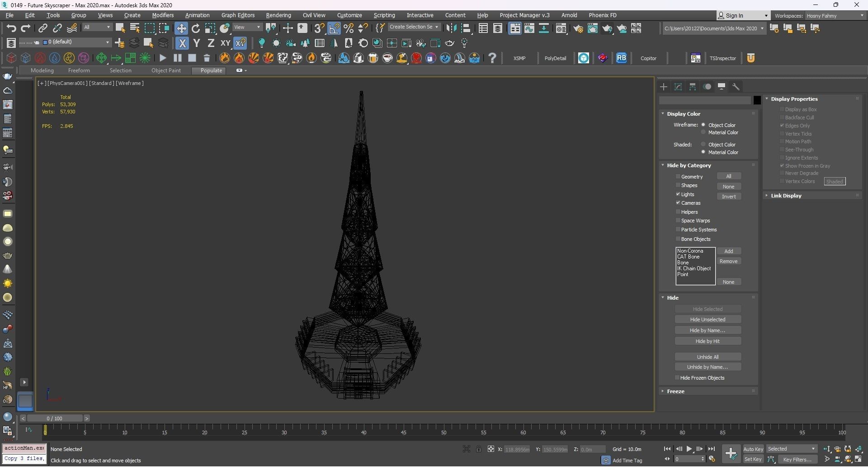The width and height of the screenshot is (868, 470).
Task: Click the Mirror tool icon
Action: tap(451, 28)
